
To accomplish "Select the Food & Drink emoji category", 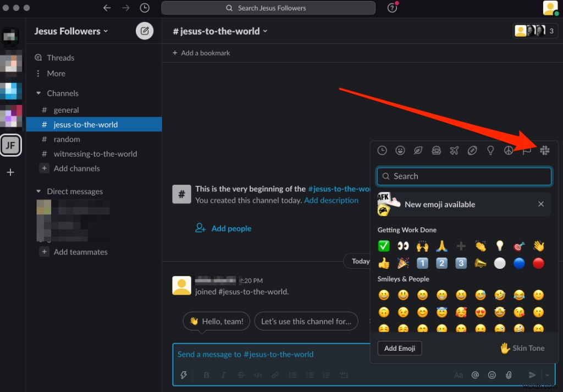I will point(437,150).
